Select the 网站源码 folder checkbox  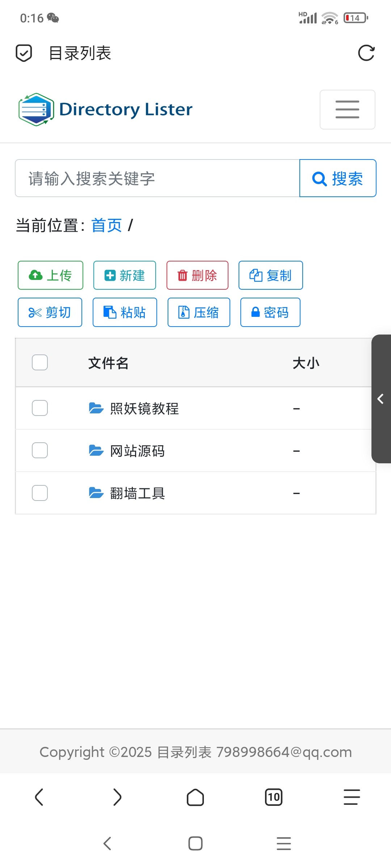40,450
